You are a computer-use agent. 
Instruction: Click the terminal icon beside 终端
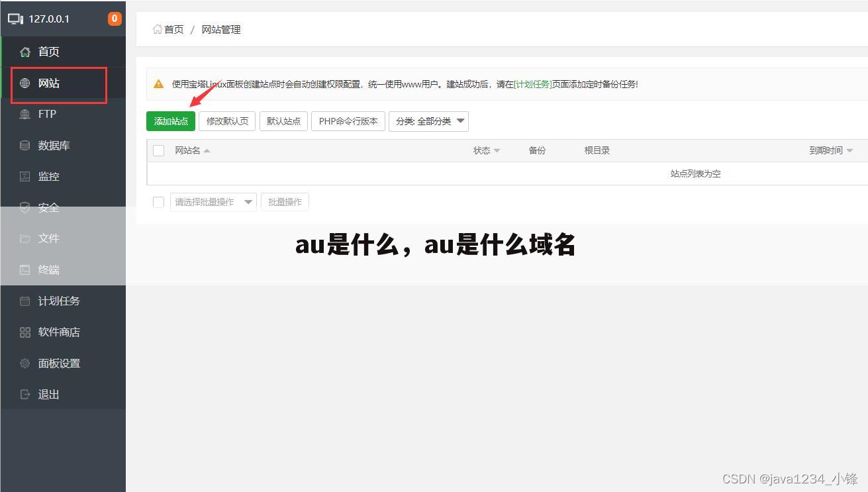(x=25, y=270)
